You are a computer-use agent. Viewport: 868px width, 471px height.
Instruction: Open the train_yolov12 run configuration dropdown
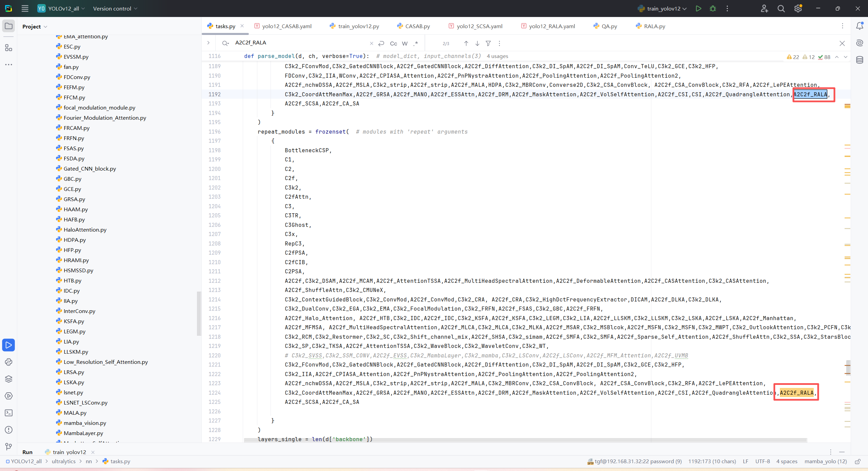[663, 8]
